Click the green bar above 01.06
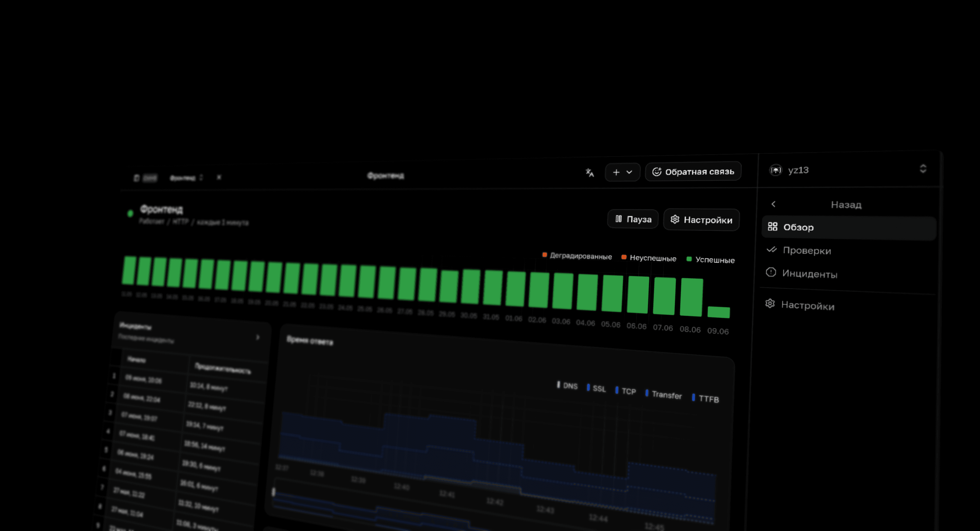Viewport: 980px width, 531px height. 516,289
